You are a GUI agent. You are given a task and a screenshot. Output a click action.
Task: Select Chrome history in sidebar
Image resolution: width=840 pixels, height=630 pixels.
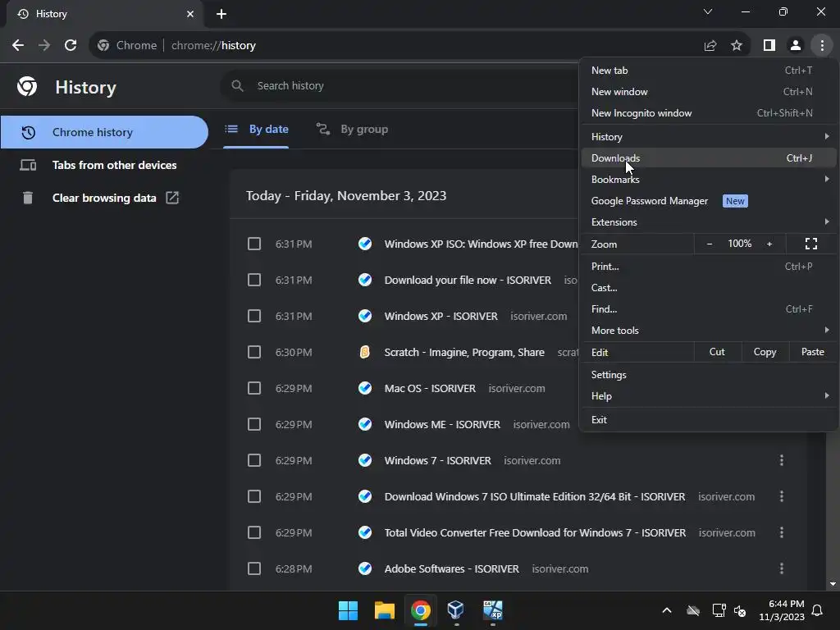point(104,132)
